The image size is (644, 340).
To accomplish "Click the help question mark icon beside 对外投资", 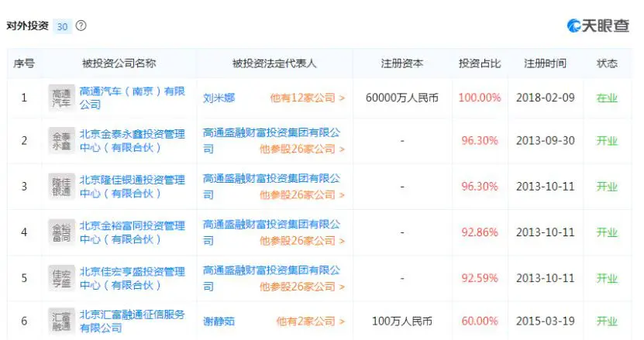I will pos(81,26).
